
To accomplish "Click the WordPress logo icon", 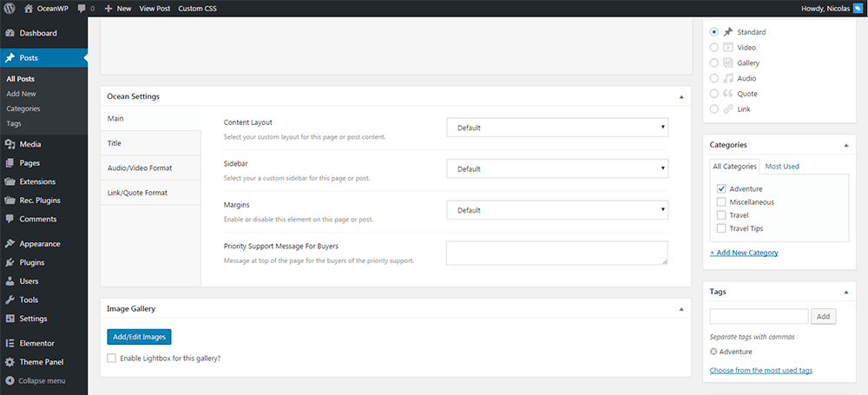I will (10, 8).
